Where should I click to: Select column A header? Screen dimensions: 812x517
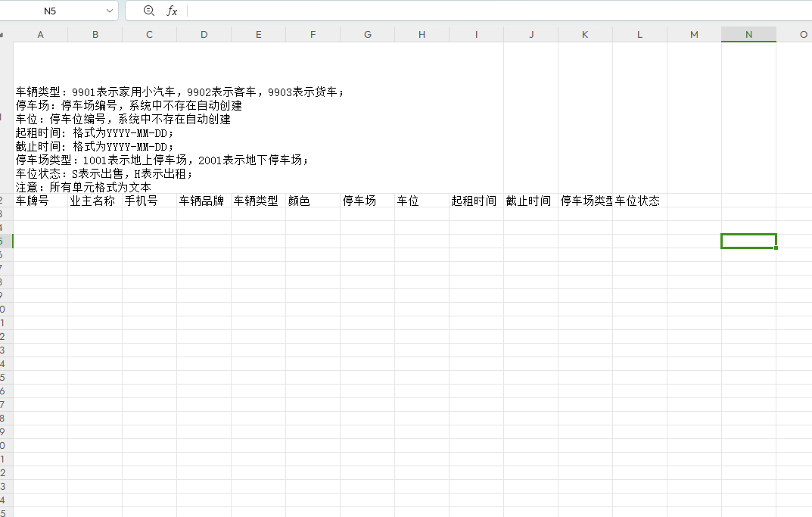point(40,35)
